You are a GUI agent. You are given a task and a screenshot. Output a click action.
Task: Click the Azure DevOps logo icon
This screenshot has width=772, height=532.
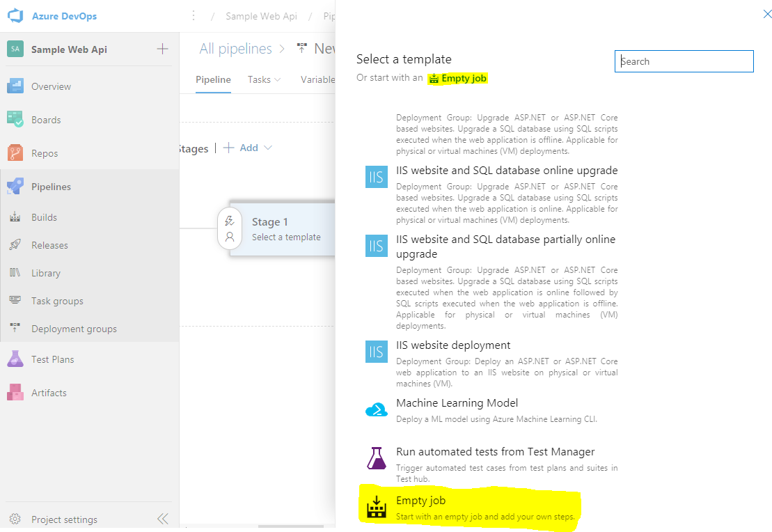click(x=15, y=16)
